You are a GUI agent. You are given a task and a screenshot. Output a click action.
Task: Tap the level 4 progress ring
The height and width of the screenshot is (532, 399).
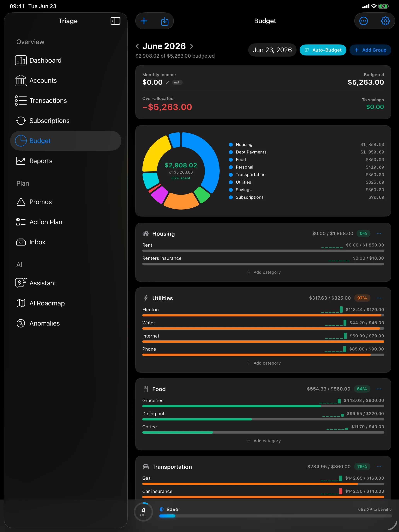coord(143,512)
